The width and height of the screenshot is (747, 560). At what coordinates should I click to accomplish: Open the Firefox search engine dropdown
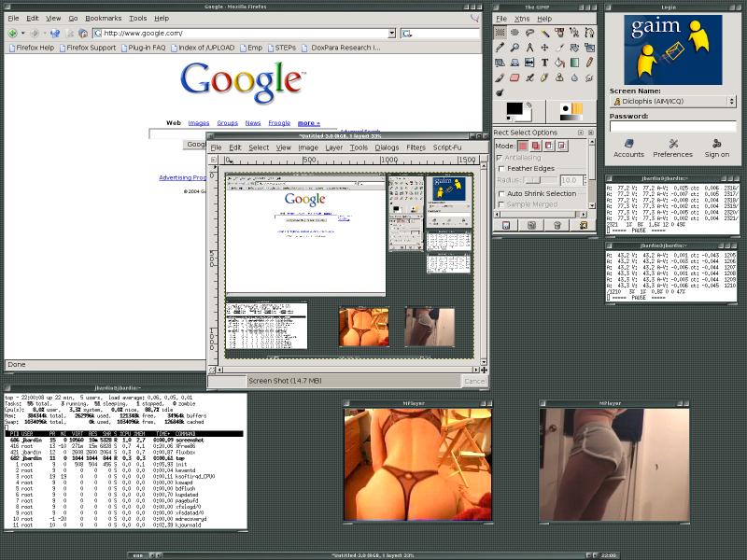pyautogui.click(x=406, y=34)
